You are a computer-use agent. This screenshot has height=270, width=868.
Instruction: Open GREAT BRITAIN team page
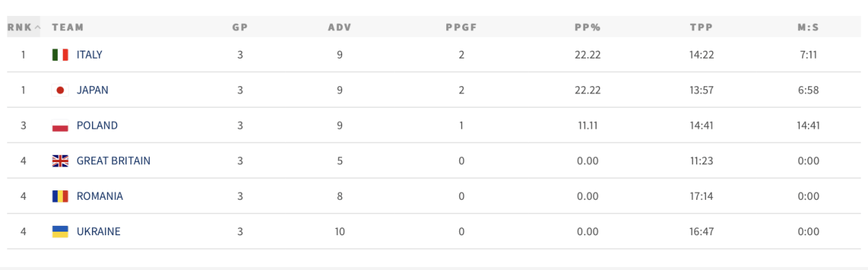click(114, 161)
